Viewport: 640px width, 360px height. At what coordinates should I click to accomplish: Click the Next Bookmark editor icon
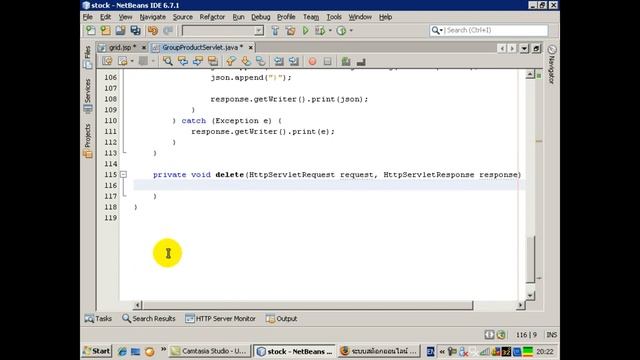[x=246, y=61]
